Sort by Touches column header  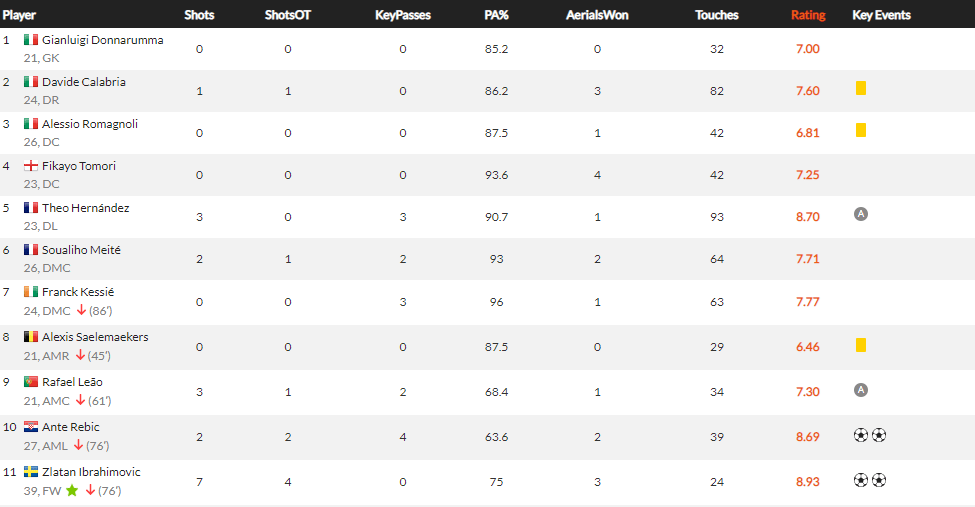[717, 15]
